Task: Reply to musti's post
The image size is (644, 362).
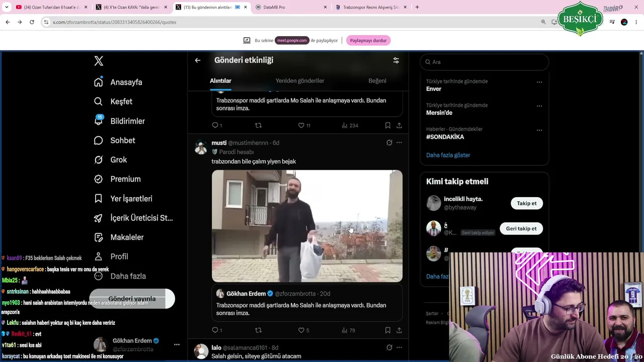Action: (x=217, y=330)
